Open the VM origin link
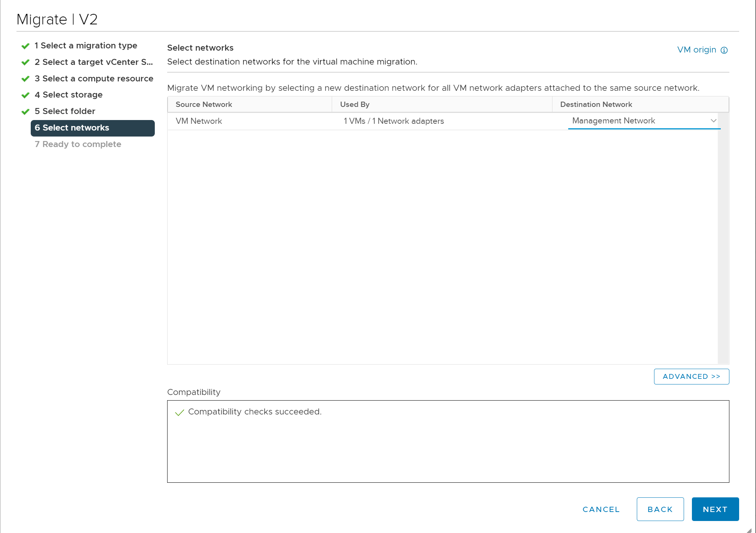 (696, 50)
